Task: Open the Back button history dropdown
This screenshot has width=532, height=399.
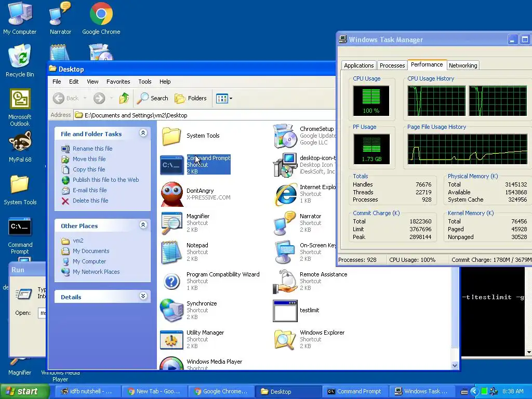Action: pos(85,98)
